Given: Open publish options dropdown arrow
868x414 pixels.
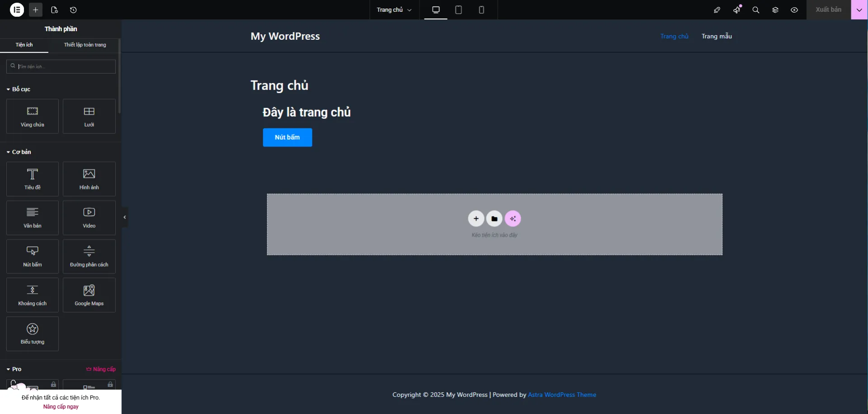Looking at the screenshot, I should 859,10.
